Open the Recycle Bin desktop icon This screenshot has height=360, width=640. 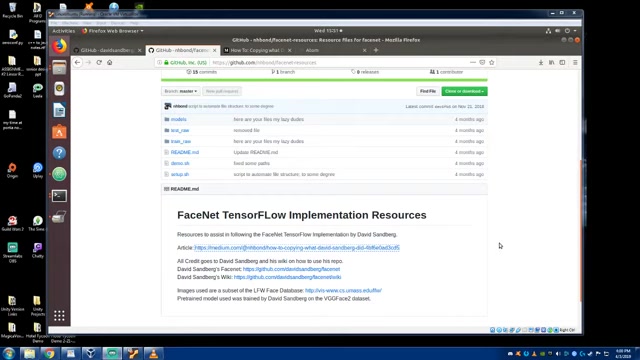12,10
